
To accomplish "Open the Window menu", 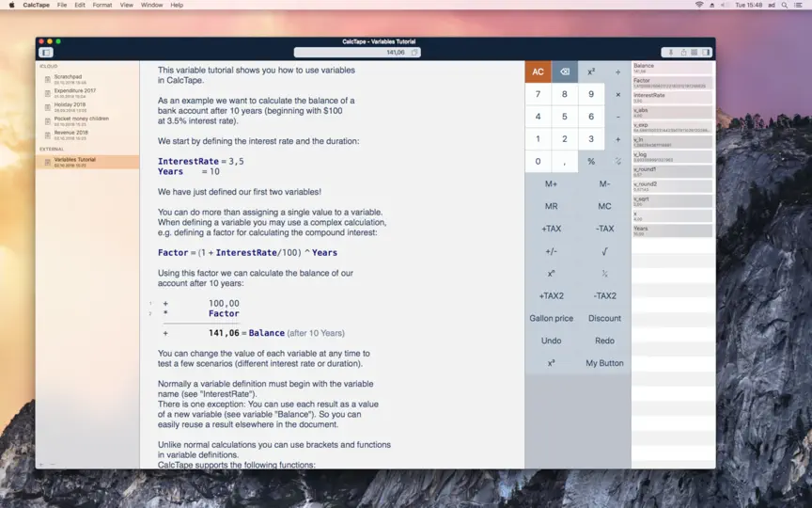I will pos(151,5).
